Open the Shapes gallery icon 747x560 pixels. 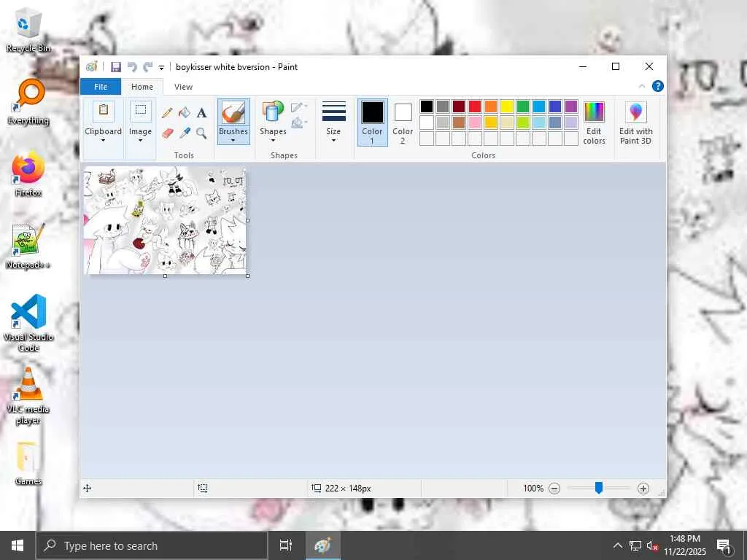pyautogui.click(x=273, y=112)
